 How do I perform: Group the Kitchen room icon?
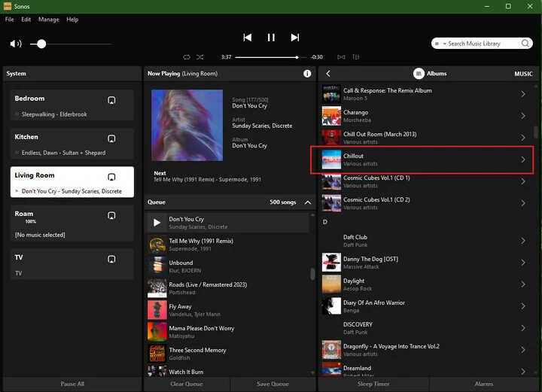tap(111, 138)
